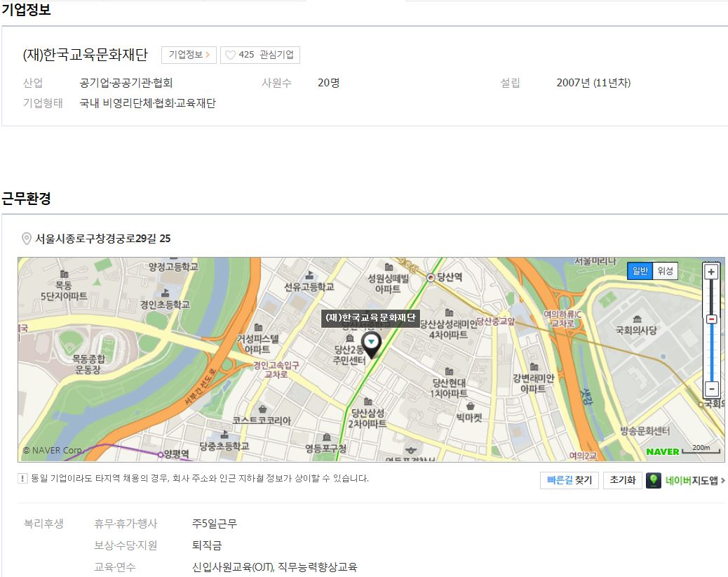
Task: Add company to 관심기업 favorites
Action: coord(260,55)
